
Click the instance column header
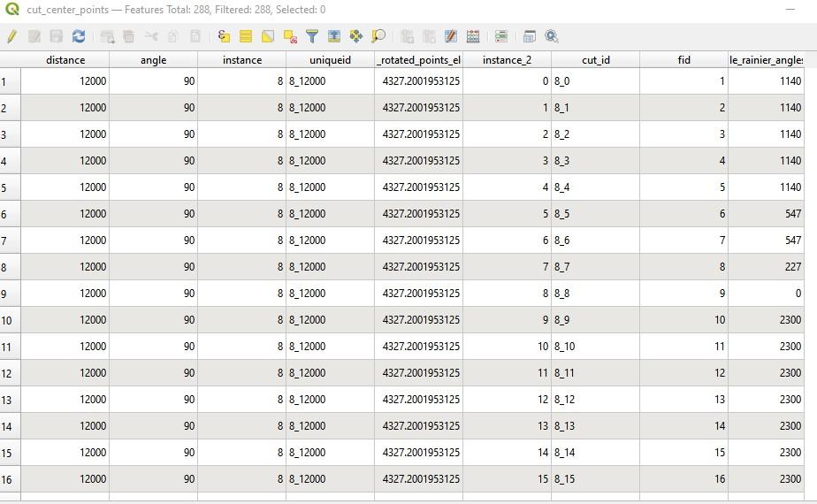tap(241, 60)
